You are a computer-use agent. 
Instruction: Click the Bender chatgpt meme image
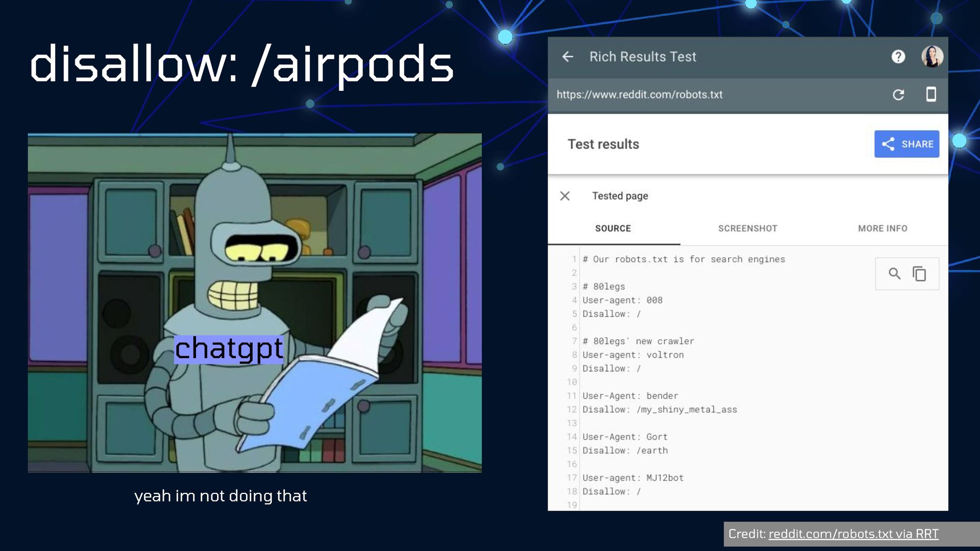coord(255,303)
